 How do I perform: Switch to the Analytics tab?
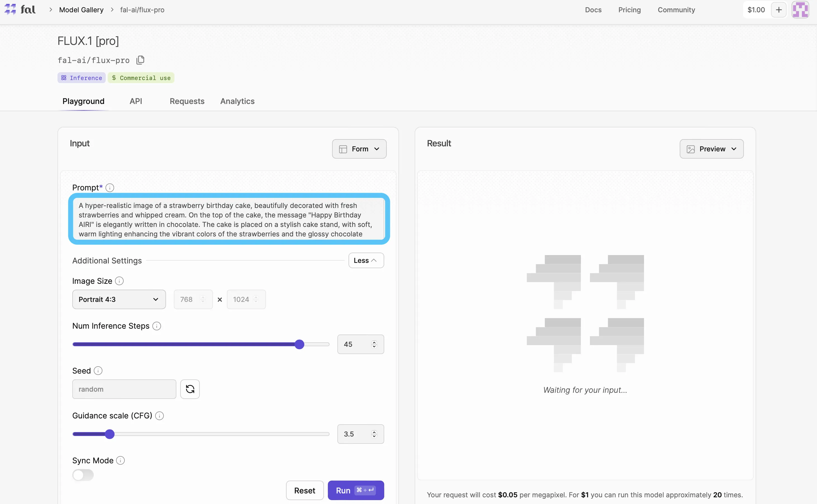click(237, 101)
